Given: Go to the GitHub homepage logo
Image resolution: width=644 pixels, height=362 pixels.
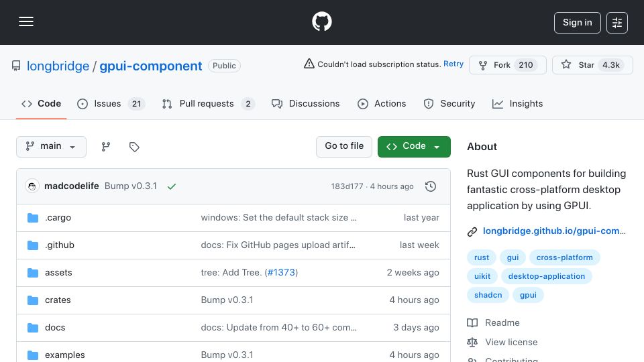Looking at the screenshot, I should pyautogui.click(x=321, y=21).
